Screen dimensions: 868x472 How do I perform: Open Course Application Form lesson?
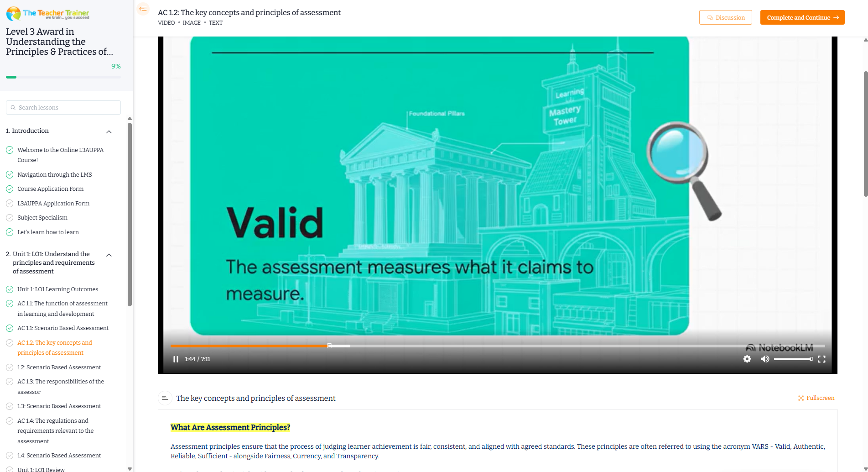coord(50,189)
